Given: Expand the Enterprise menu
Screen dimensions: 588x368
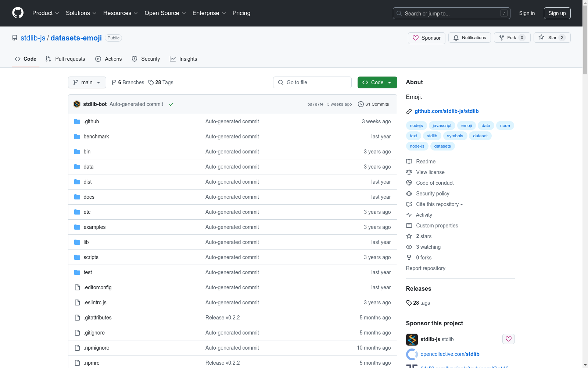Looking at the screenshot, I should pos(209,13).
